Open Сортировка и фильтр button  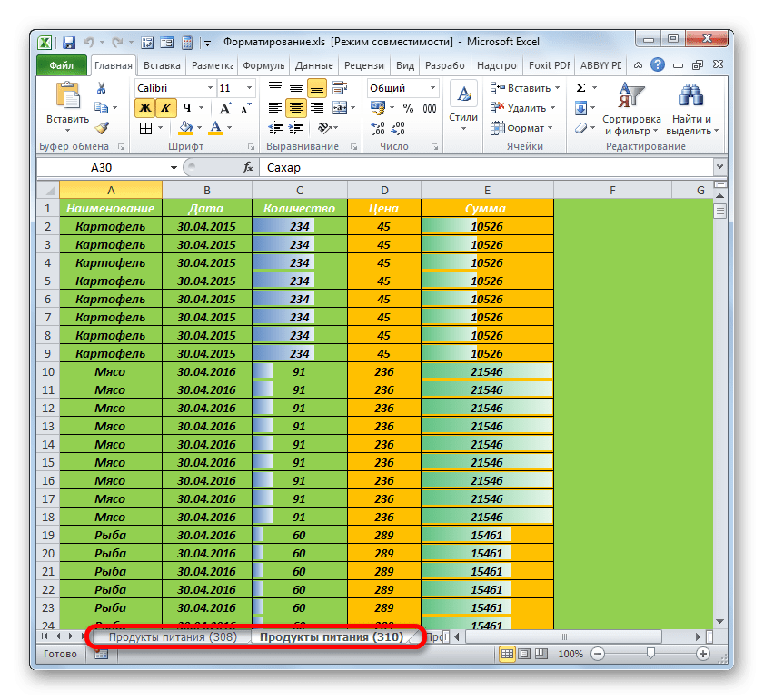click(631, 109)
